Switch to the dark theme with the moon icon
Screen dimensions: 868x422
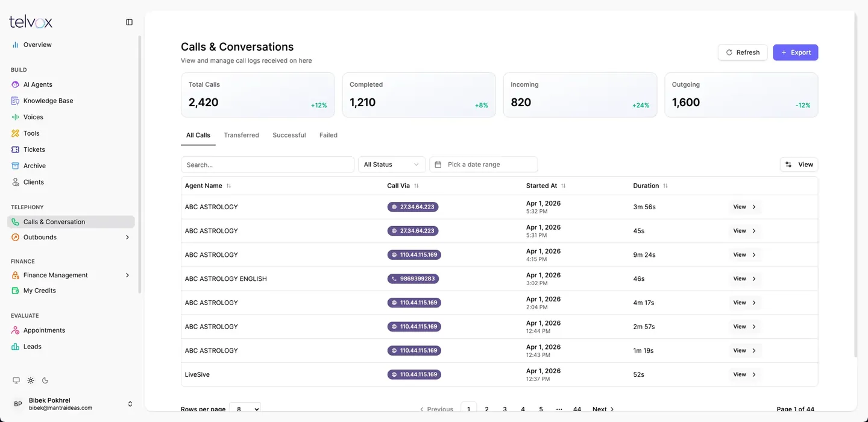45,380
